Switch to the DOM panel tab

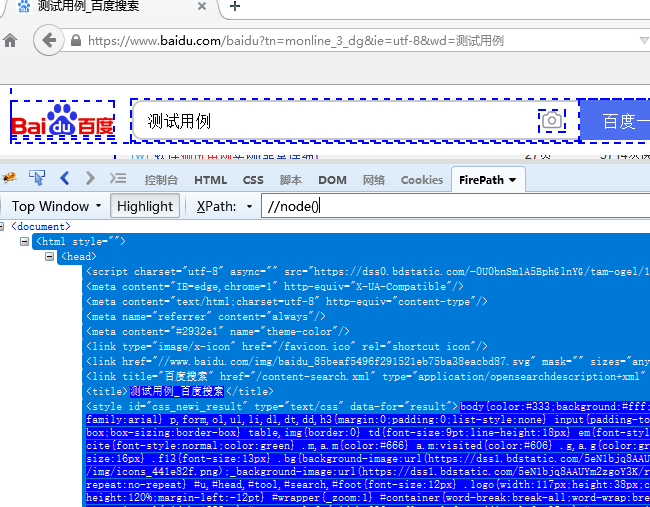332,180
